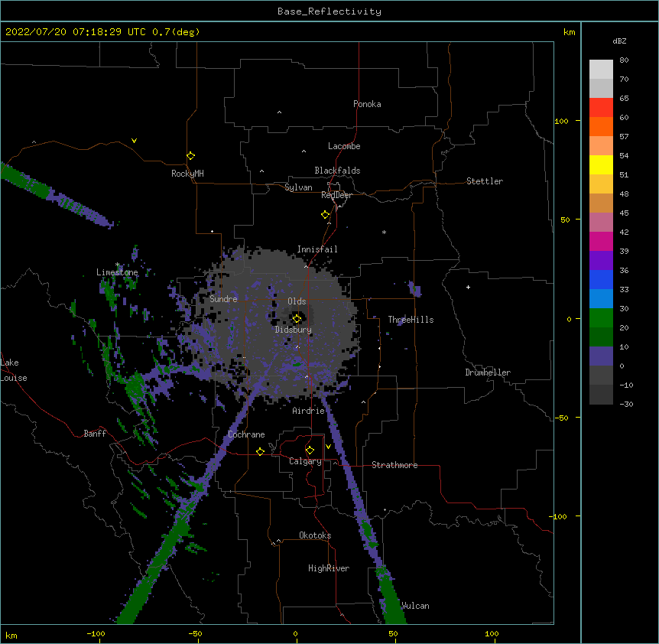This screenshot has height=644, width=659.
Task: Click the green echo band near Vulcan
Action: point(392,599)
